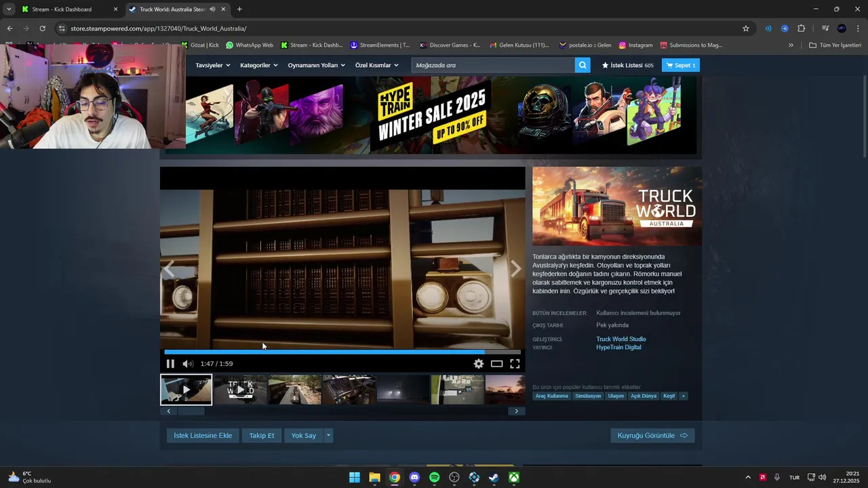Screen dimensions: 868x488
Task: Select the Araç Kullanma tag
Action: 551,396
